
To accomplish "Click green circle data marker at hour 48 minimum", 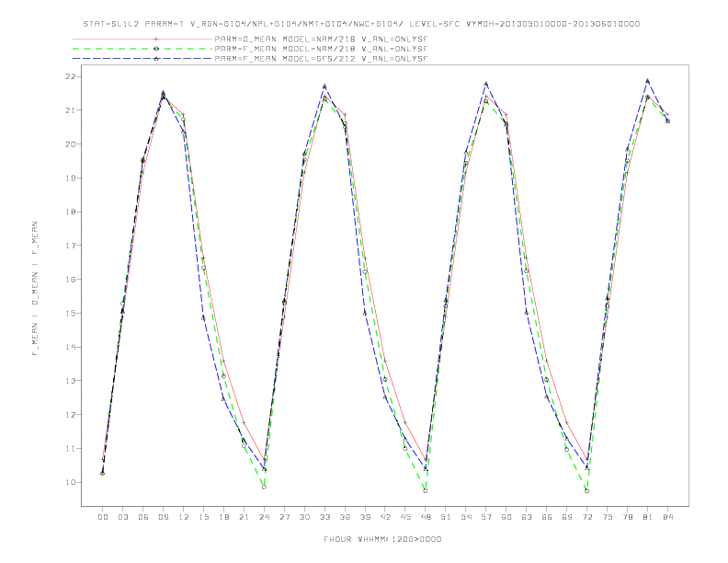I will pos(426,490).
